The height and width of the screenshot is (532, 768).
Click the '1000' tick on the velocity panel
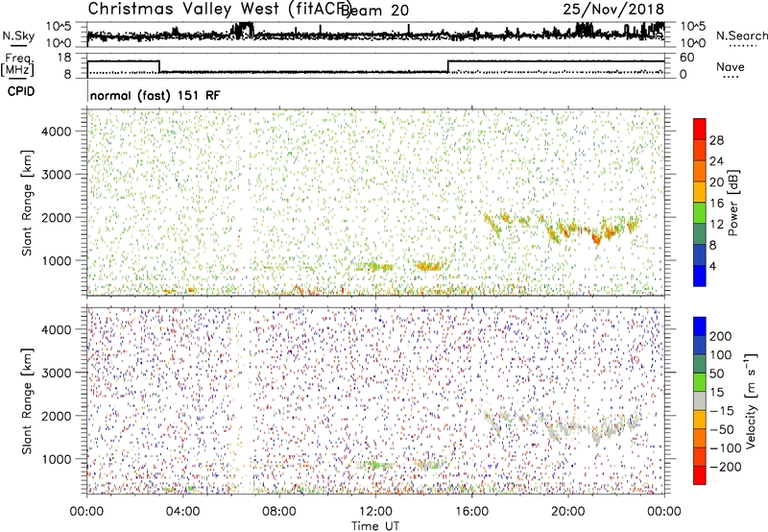tap(56, 459)
